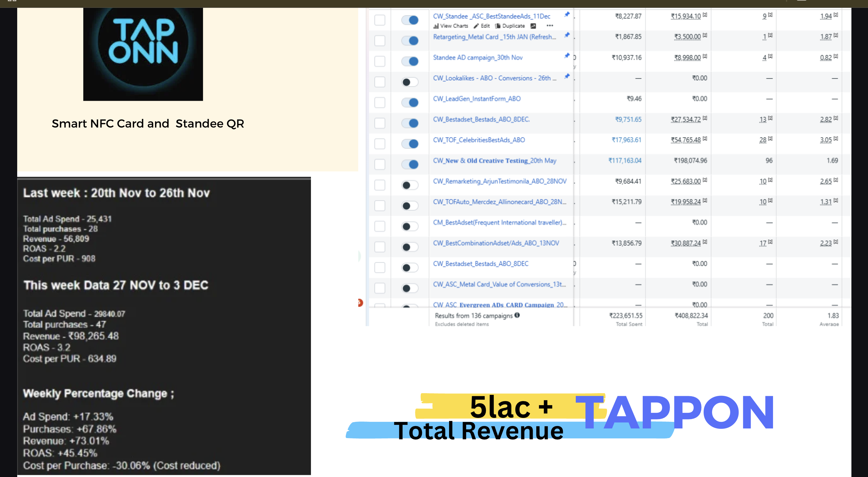The height and width of the screenshot is (477, 868).
Task: Turn on the CW_TOFAuto_Mercdez_Allinonecard campaign toggle
Action: pos(410,206)
